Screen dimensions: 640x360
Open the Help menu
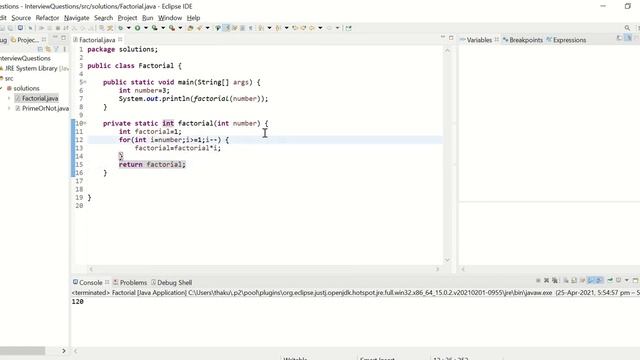(193, 18)
